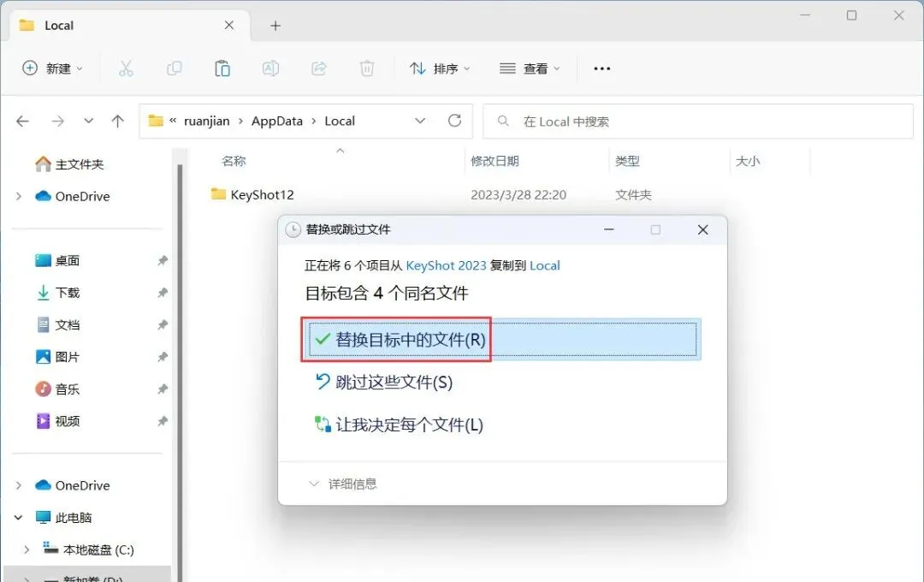This screenshot has height=582, width=924.
Task: Open 图片 in quick access
Action: click(x=58, y=357)
